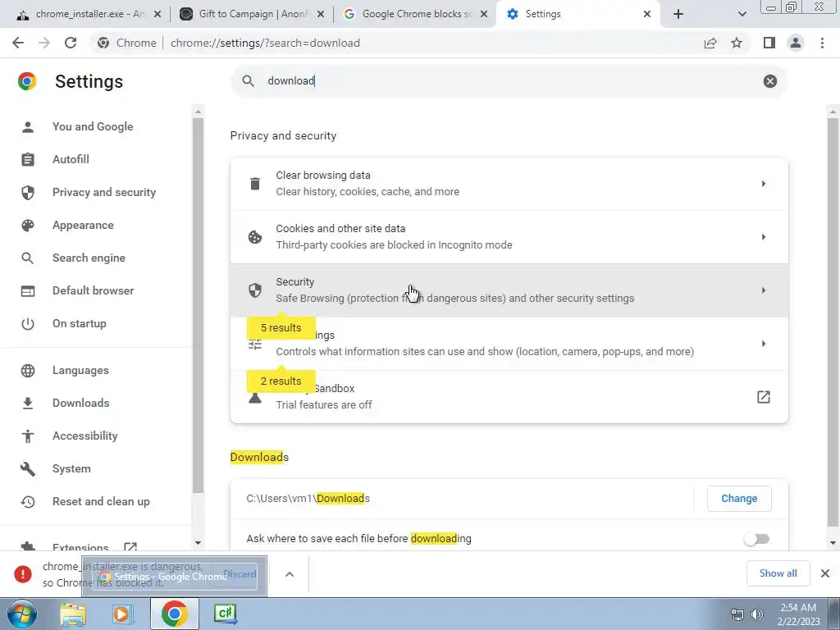The width and height of the screenshot is (840, 630).
Task: Open Accessibility settings section
Action: point(85,436)
